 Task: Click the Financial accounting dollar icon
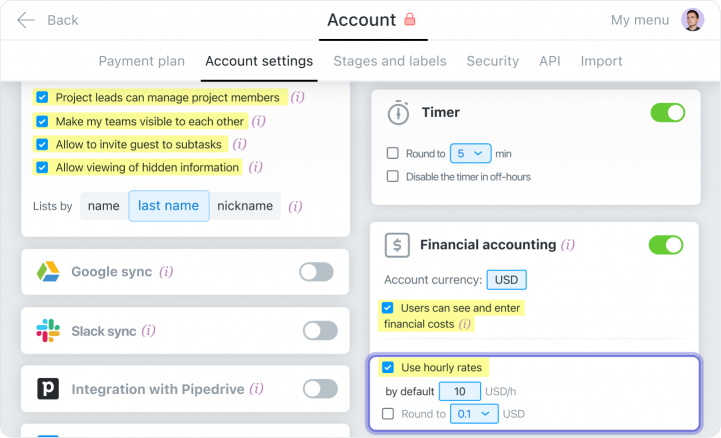398,245
